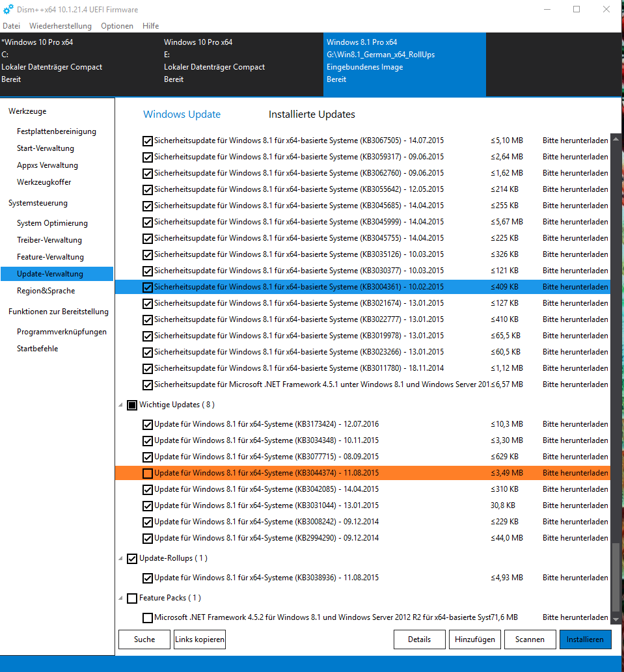Select the Windows 10 Pro x64 image on E:
This screenshot has height=672, width=624.
(243, 64)
